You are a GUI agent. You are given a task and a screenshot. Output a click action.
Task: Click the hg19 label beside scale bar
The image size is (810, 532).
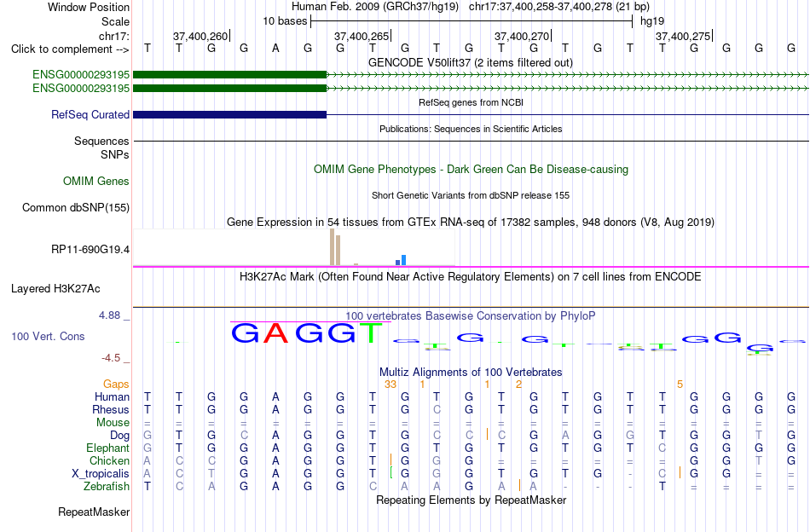[x=652, y=21]
